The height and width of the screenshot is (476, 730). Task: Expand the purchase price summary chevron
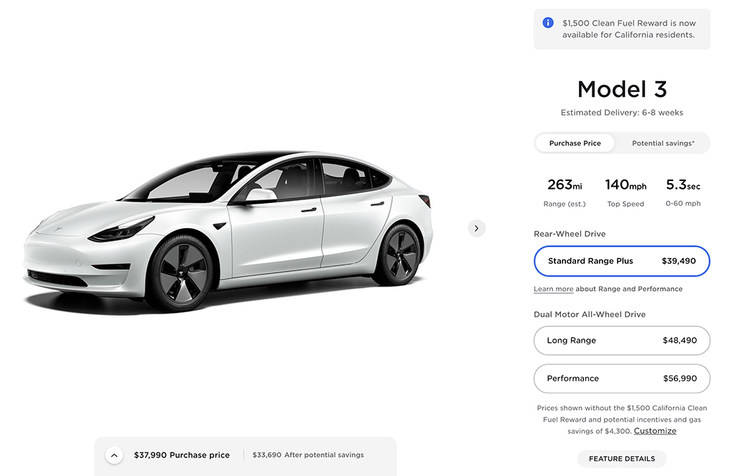coord(115,455)
